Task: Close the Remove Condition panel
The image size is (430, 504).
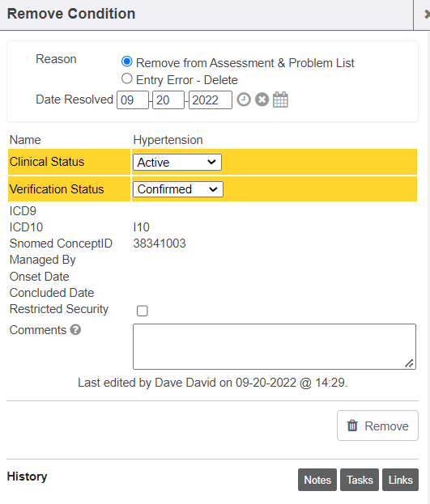Action: click(426, 14)
